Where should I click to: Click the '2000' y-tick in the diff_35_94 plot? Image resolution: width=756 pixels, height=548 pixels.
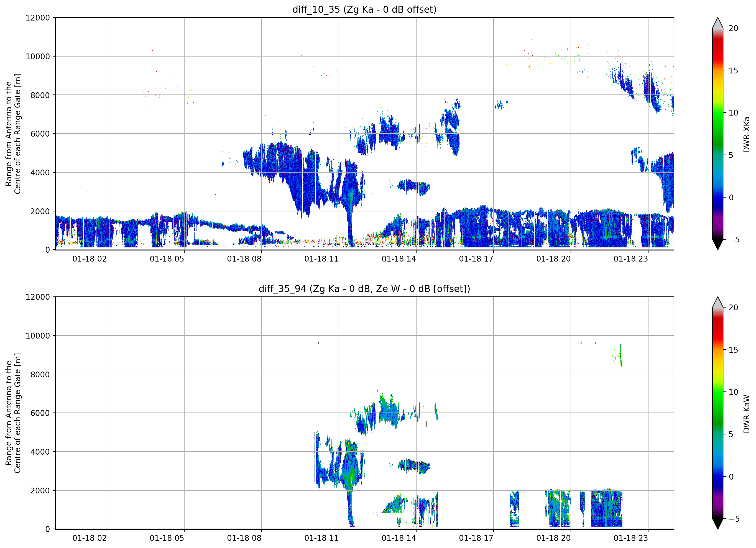(40, 491)
